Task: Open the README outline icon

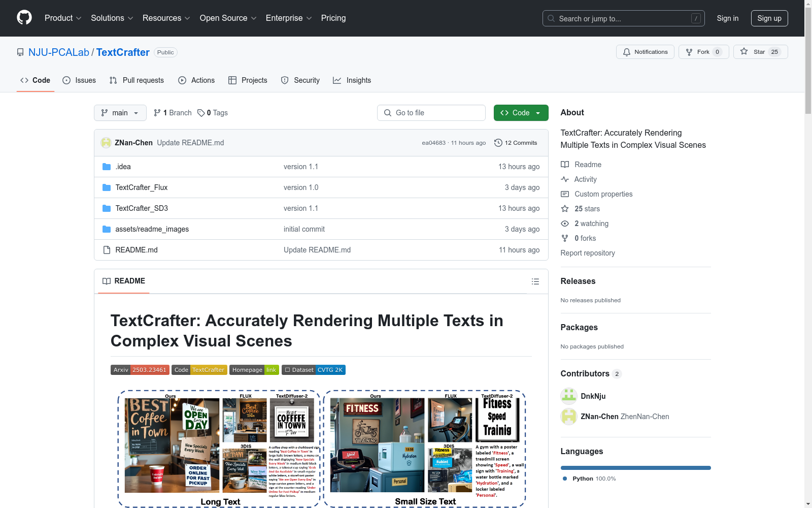Action: [x=535, y=281]
